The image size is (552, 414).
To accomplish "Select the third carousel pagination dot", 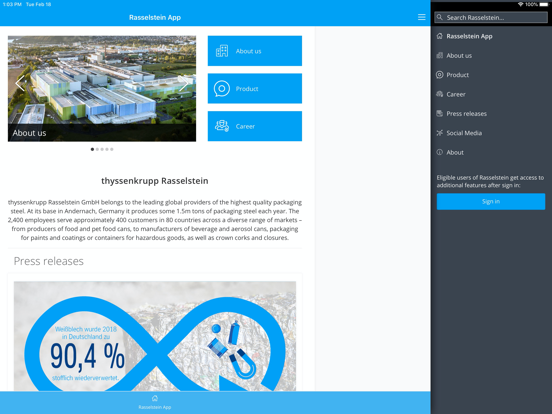I will (102, 149).
